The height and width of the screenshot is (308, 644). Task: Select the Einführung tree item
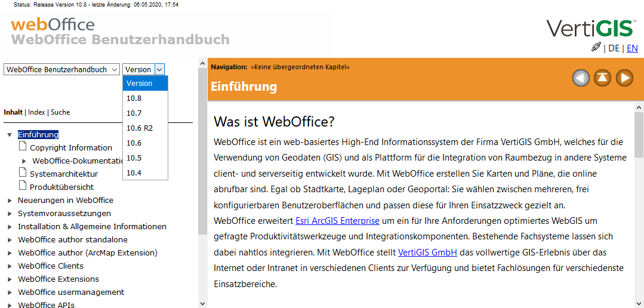pos(38,134)
